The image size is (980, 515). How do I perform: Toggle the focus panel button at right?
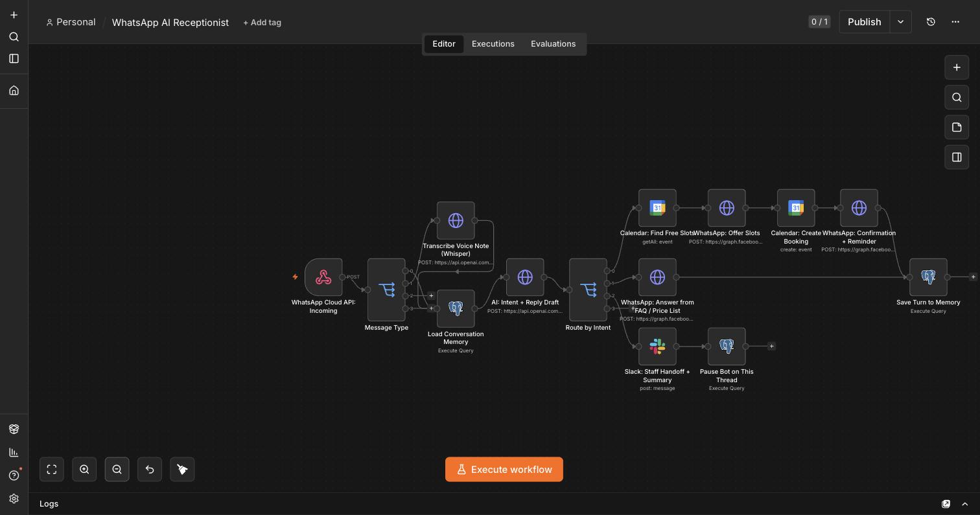pyautogui.click(x=957, y=157)
